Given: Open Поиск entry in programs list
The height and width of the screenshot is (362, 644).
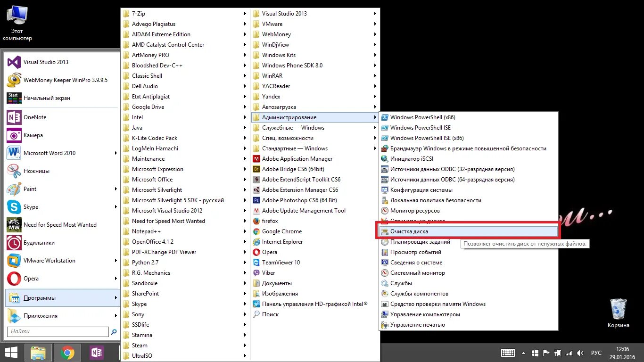Looking at the screenshot, I should coord(314,314).
